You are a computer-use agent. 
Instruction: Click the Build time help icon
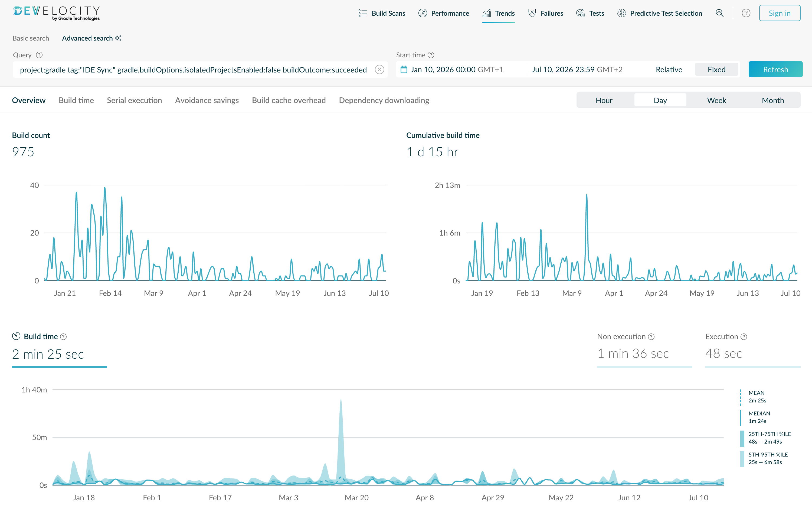[x=63, y=337]
